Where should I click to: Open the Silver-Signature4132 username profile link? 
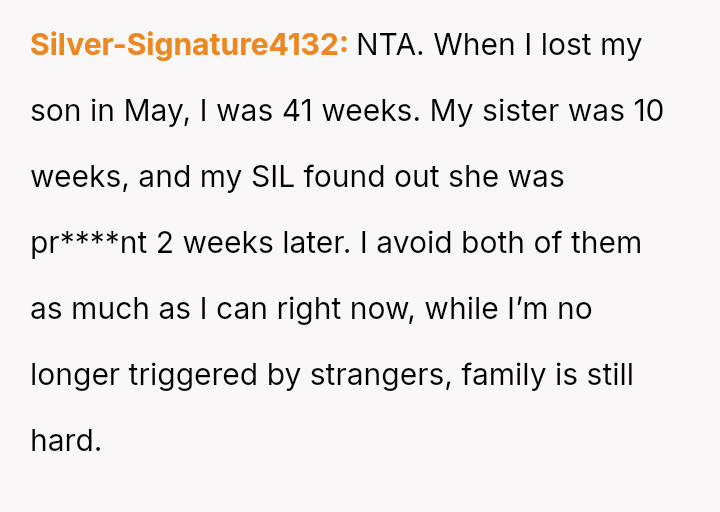189,45
